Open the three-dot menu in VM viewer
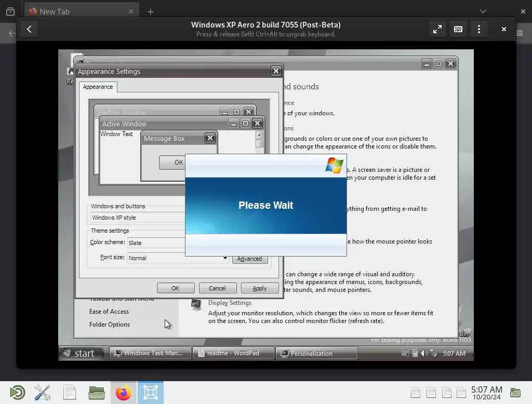The height and width of the screenshot is (404, 532). [478, 30]
